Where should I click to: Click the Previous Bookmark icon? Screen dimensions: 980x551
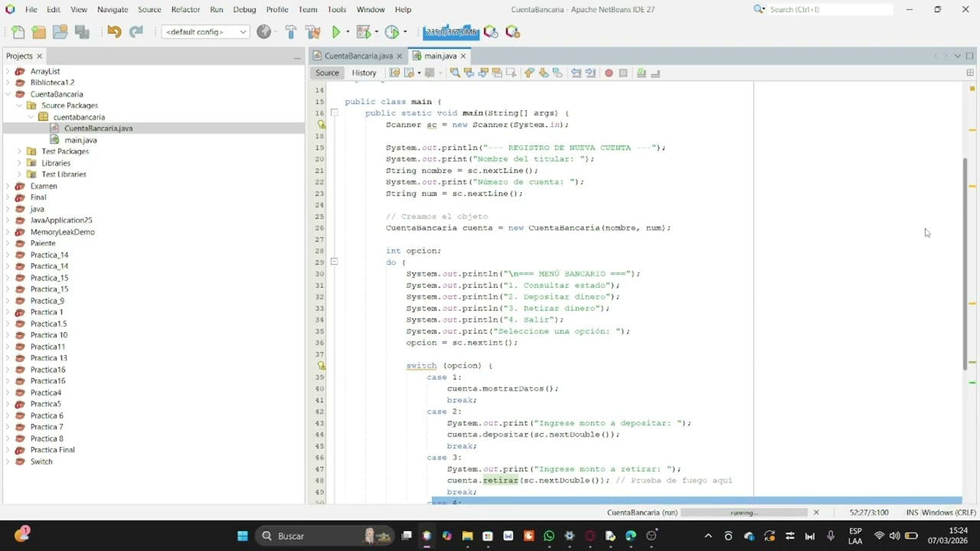[x=529, y=73]
